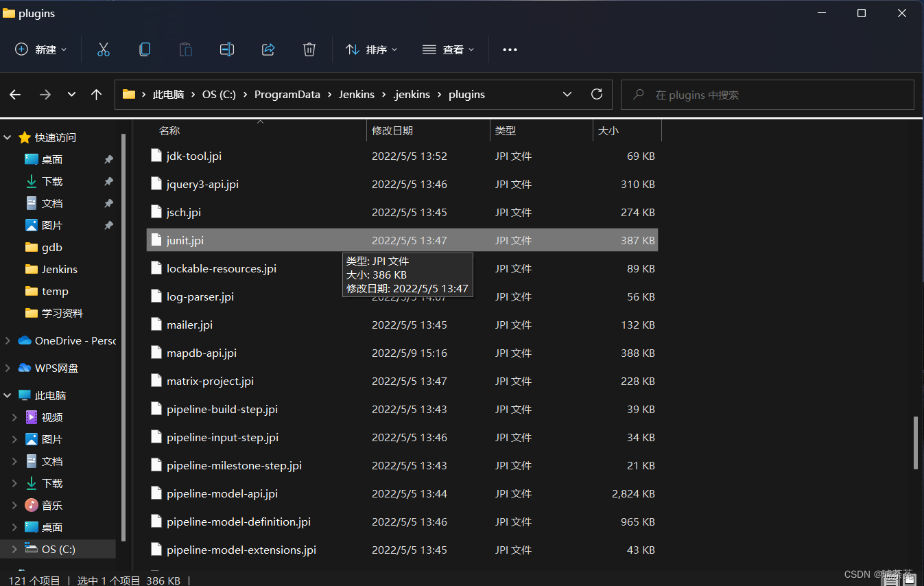Click ProgramData in address breadcrumb

pos(287,95)
